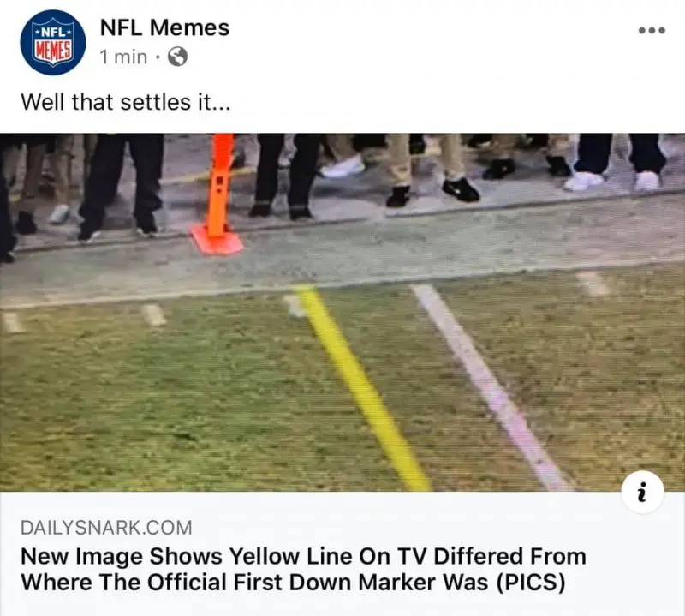This screenshot has height=616, width=685.
Task: Click the white sneakers at photo's top right
Action: (611, 181)
